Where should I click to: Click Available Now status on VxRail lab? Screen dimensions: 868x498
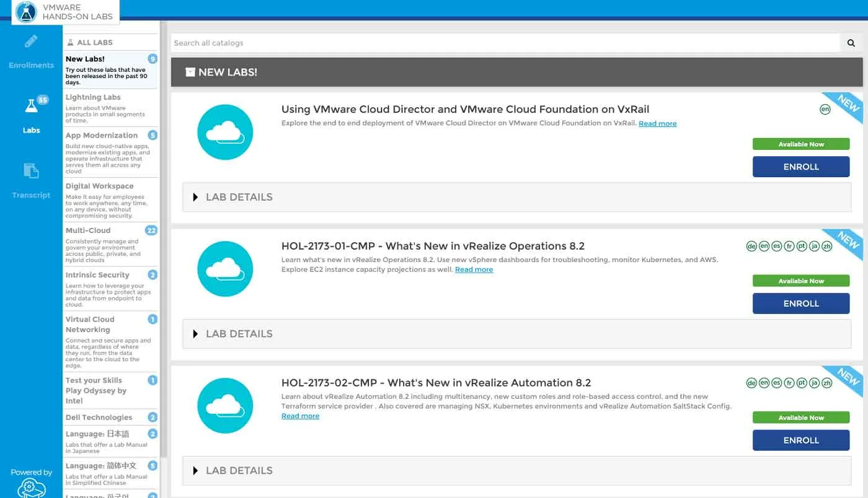[x=801, y=144]
